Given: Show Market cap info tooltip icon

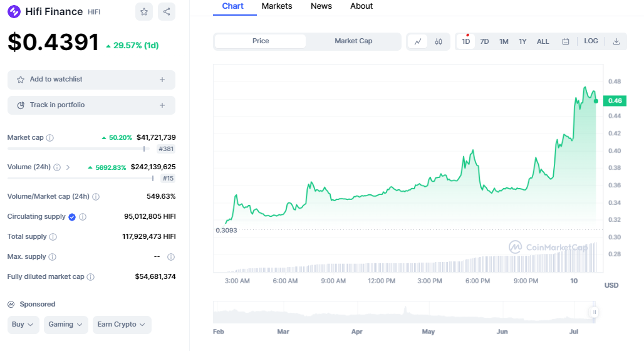Looking at the screenshot, I should coord(49,138).
